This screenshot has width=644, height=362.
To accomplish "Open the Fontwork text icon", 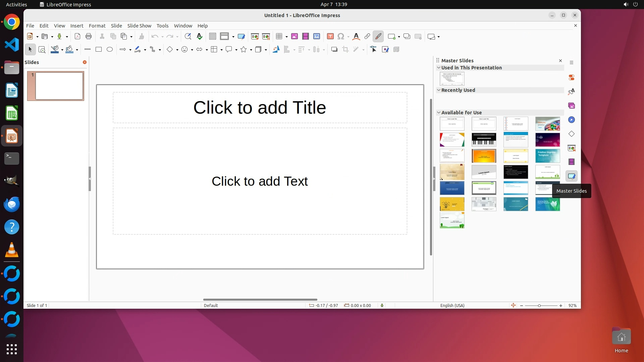I will click(356, 37).
